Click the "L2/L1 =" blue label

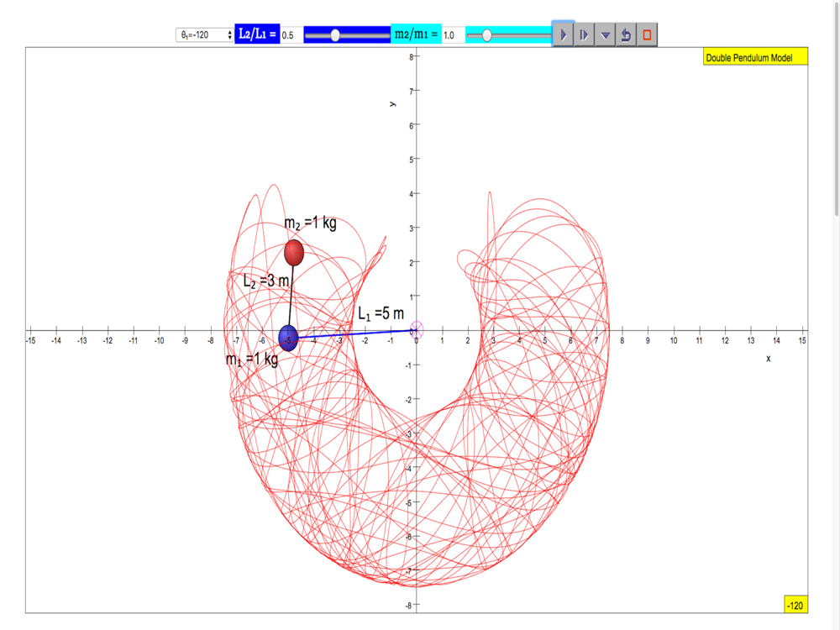click(x=257, y=34)
